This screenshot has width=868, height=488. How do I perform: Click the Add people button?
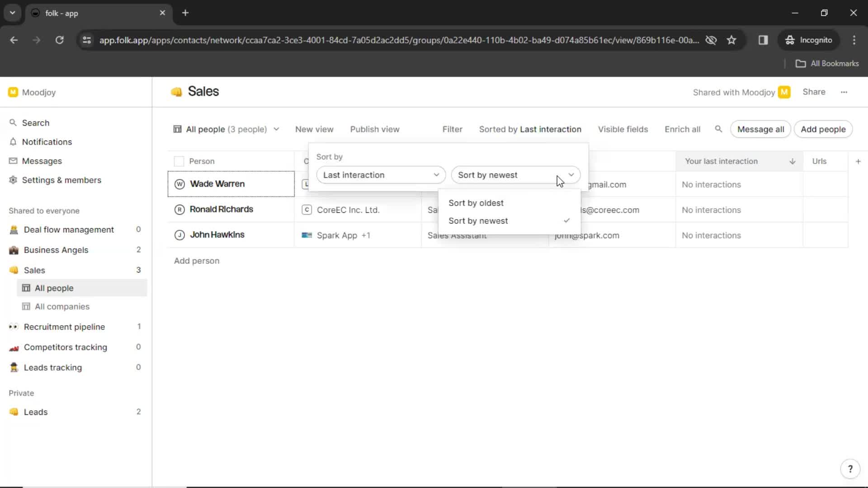coord(823,129)
